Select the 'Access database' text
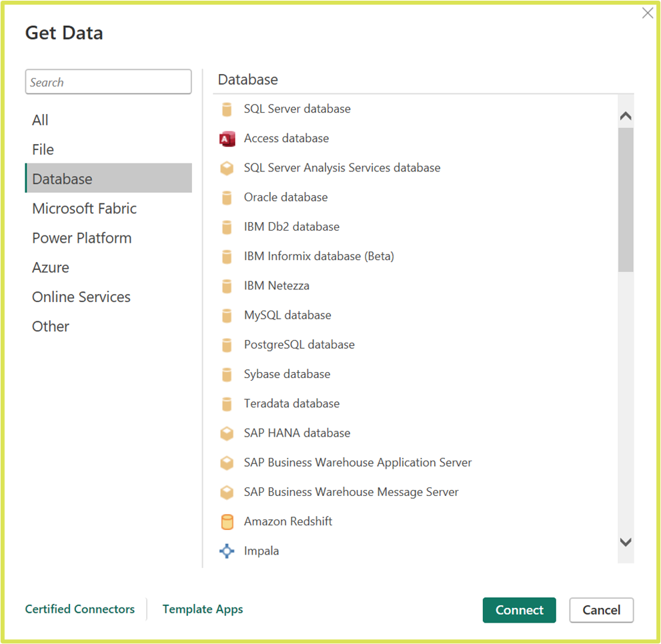The height and width of the screenshot is (644, 661). (286, 139)
